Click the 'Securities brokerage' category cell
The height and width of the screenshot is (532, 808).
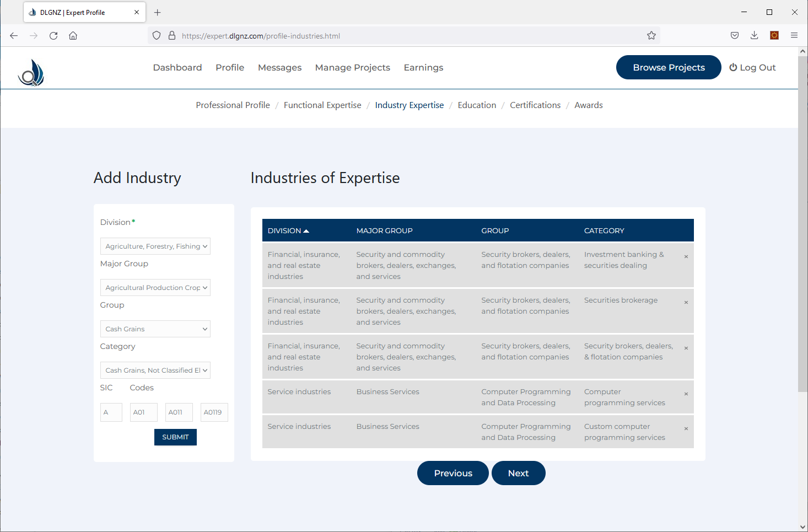coord(621,300)
